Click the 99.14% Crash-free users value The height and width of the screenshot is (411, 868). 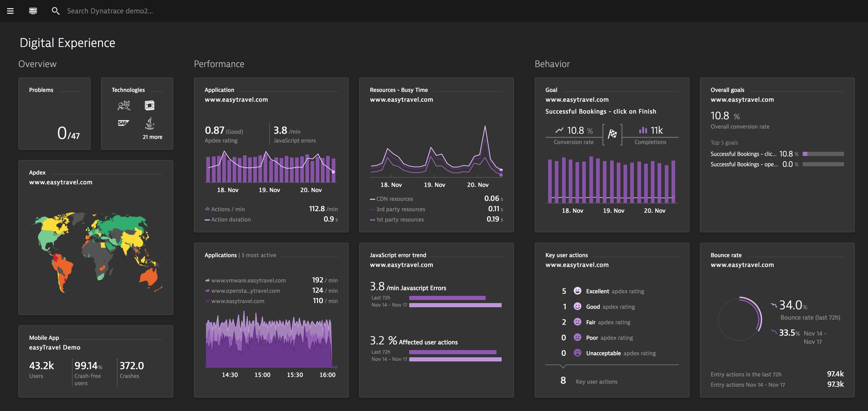88,366
